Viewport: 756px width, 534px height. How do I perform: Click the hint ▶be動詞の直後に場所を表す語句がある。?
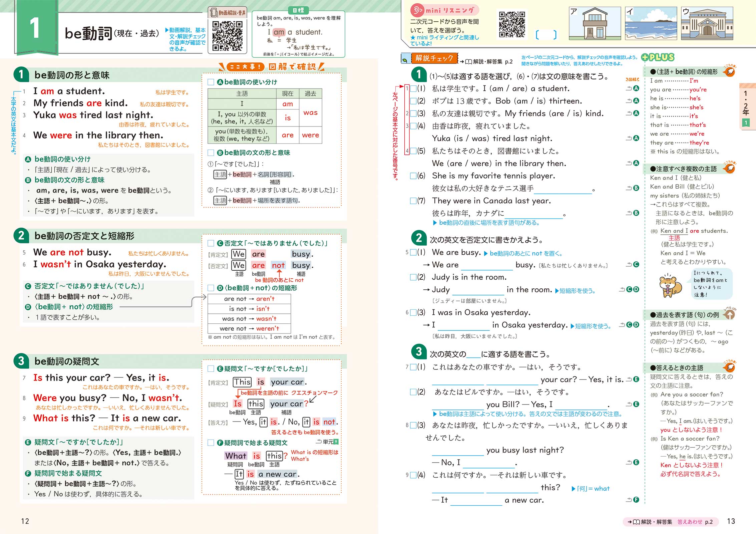486,223
